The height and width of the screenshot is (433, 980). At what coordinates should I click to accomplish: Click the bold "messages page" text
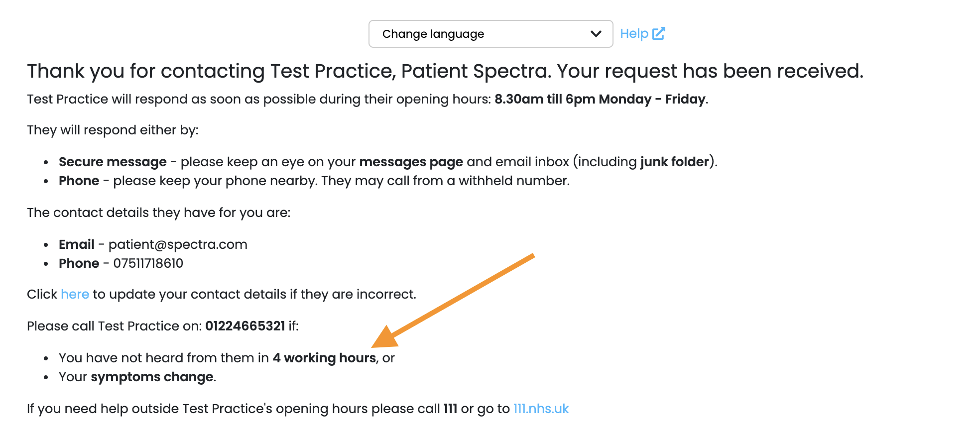pos(411,162)
